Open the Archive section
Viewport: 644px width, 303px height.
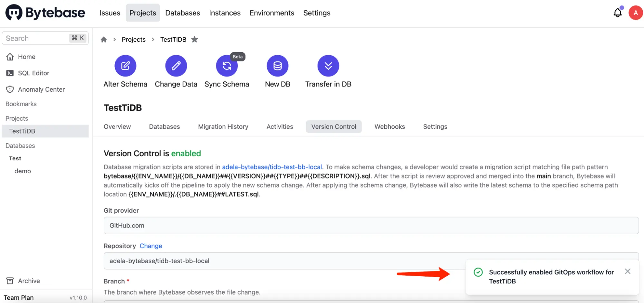(x=29, y=281)
